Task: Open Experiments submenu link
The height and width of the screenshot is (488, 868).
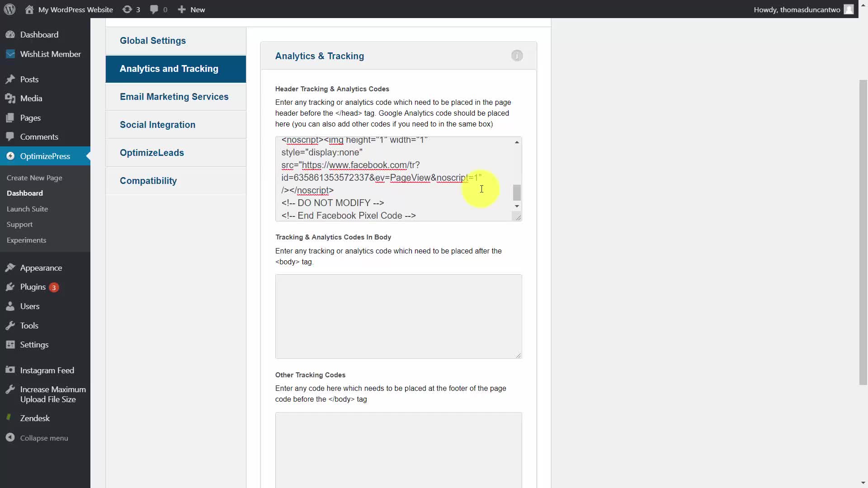Action: 26,240
